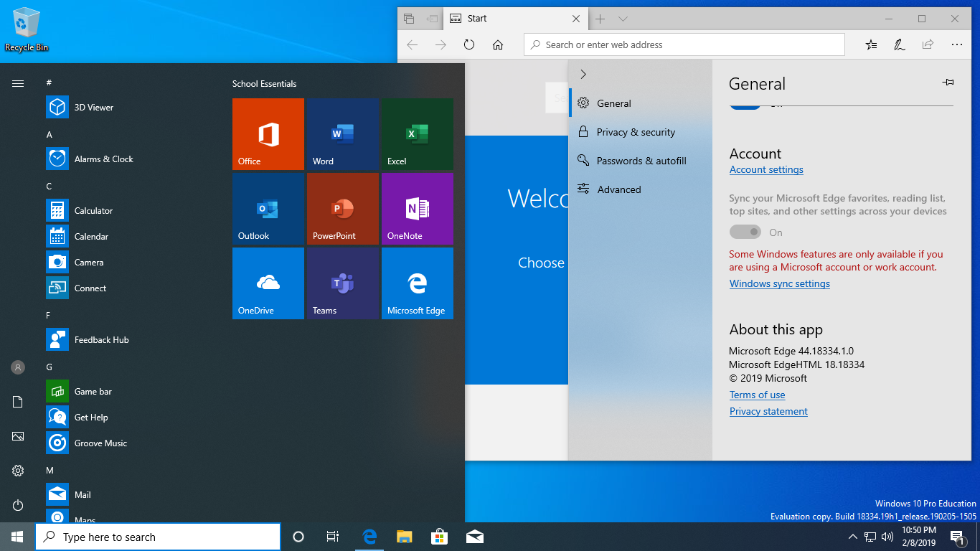Image resolution: width=980 pixels, height=551 pixels.
Task: Select Privacy & security tab
Action: click(x=641, y=132)
